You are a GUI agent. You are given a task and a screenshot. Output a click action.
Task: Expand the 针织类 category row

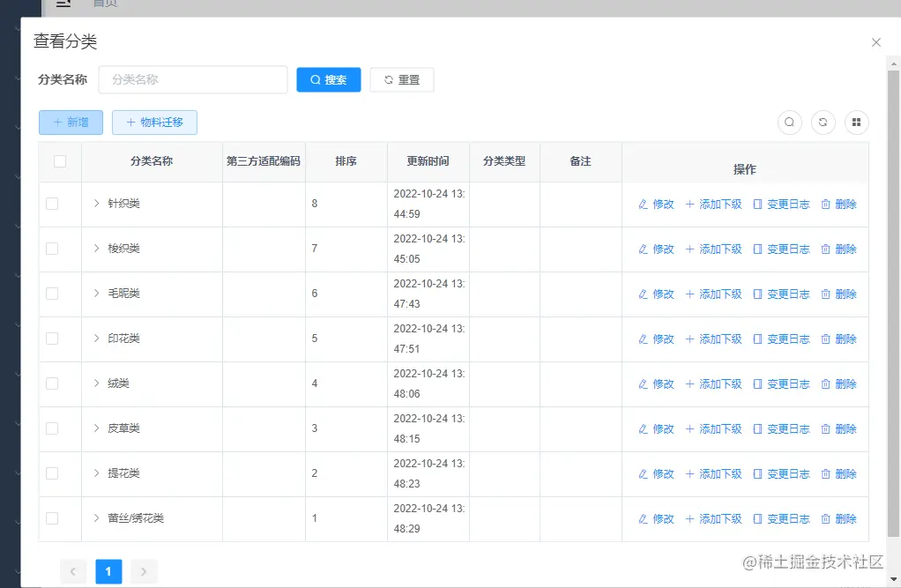pos(97,204)
